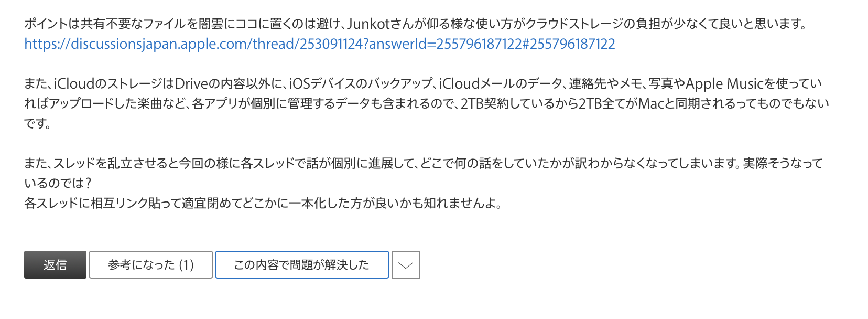
Task: Expand the chevron dropdown beside solved button
Action: coord(406,265)
